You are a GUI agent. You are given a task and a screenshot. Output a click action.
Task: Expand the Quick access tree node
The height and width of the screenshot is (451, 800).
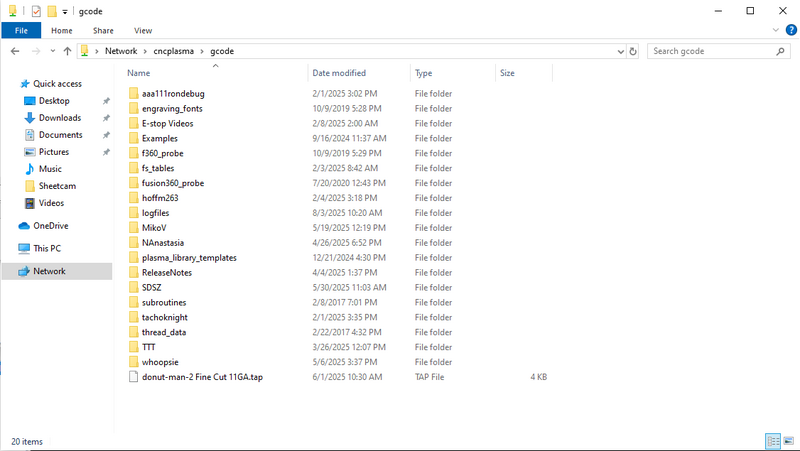tap(9, 84)
